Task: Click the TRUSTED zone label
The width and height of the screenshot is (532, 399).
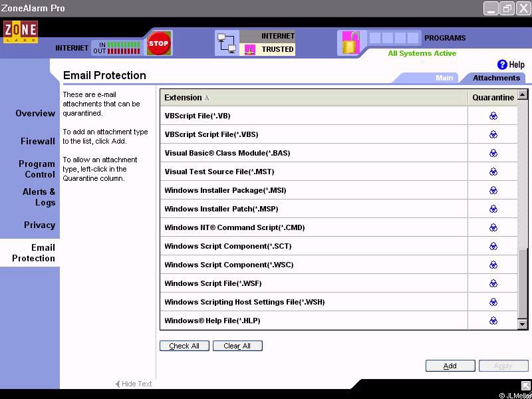Action: pos(277,49)
